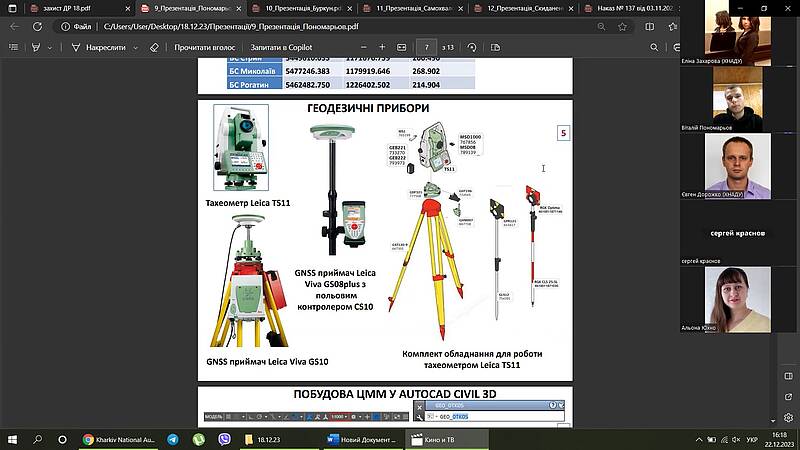This screenshot has width=800, height=450.
Task: View file info via the 'Файл' icon
Action: (x=76, y=27)
